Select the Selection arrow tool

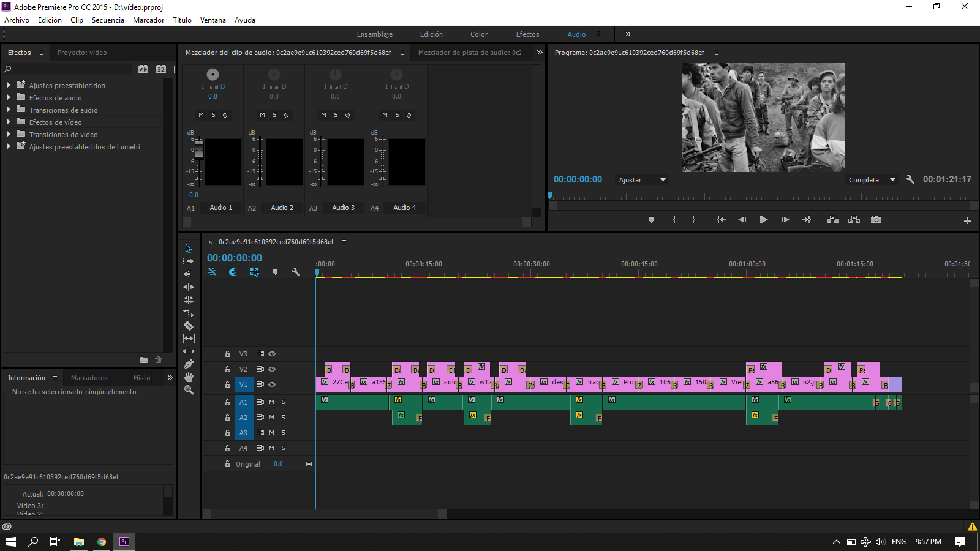(189, 249)
